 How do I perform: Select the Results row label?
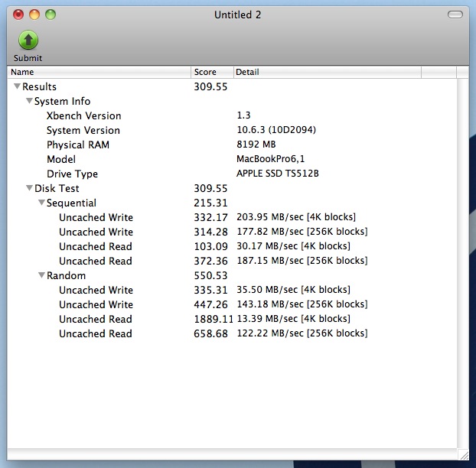pos(39,86)
